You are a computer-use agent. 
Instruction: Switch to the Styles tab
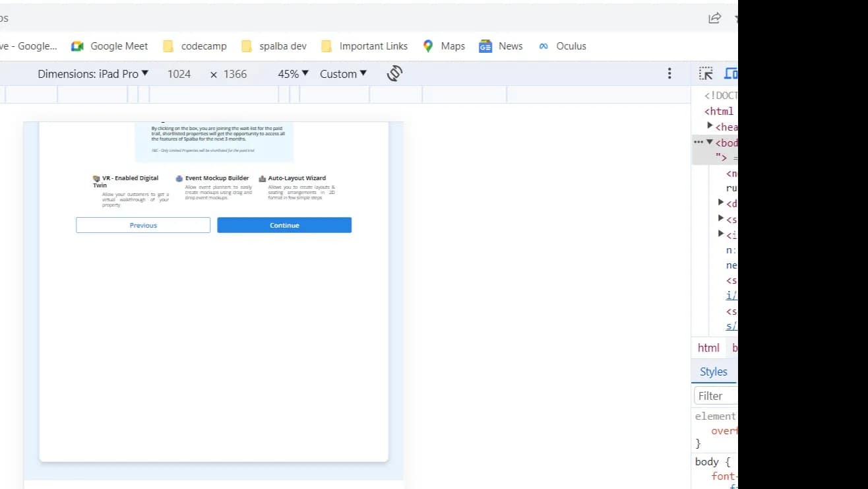pyautogui.click(x=714, y=372)
